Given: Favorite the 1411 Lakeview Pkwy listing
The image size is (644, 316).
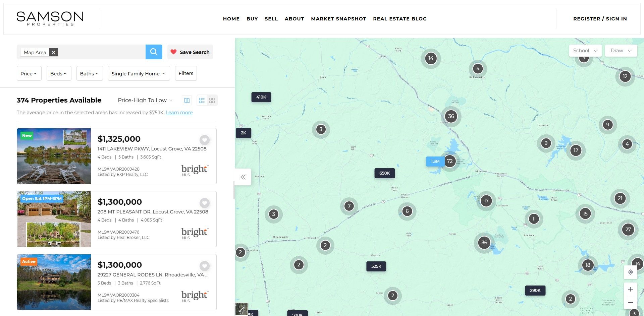Looking at the screenshot, I should tap(205, 140).
